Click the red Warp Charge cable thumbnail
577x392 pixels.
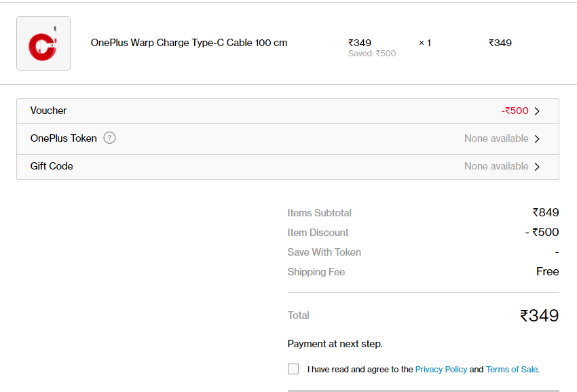[43, 43]
